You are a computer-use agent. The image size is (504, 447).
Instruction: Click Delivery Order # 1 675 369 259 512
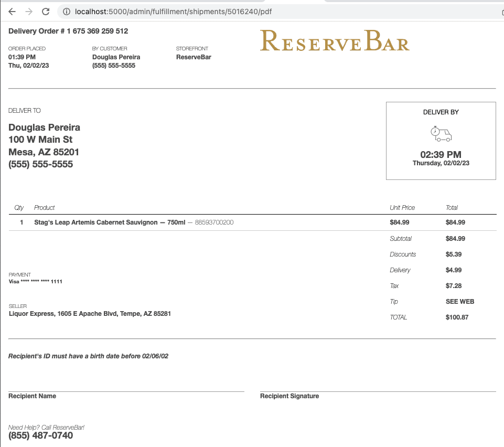(x=68, y=31)
